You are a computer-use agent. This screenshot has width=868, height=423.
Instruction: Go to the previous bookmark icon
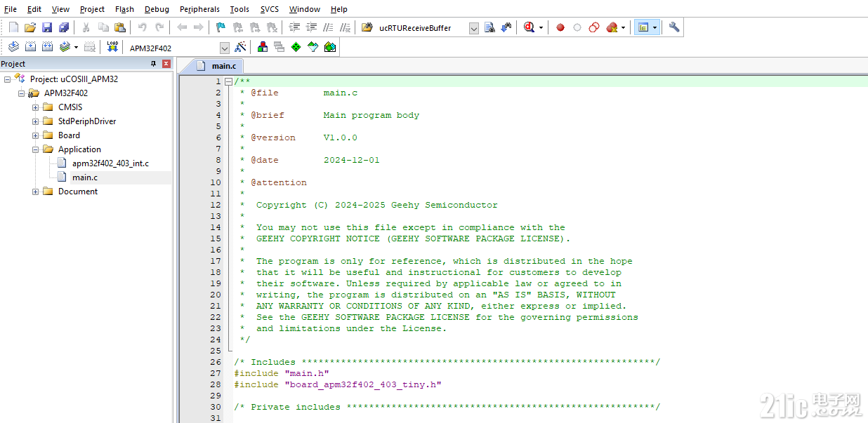(237, 27)
